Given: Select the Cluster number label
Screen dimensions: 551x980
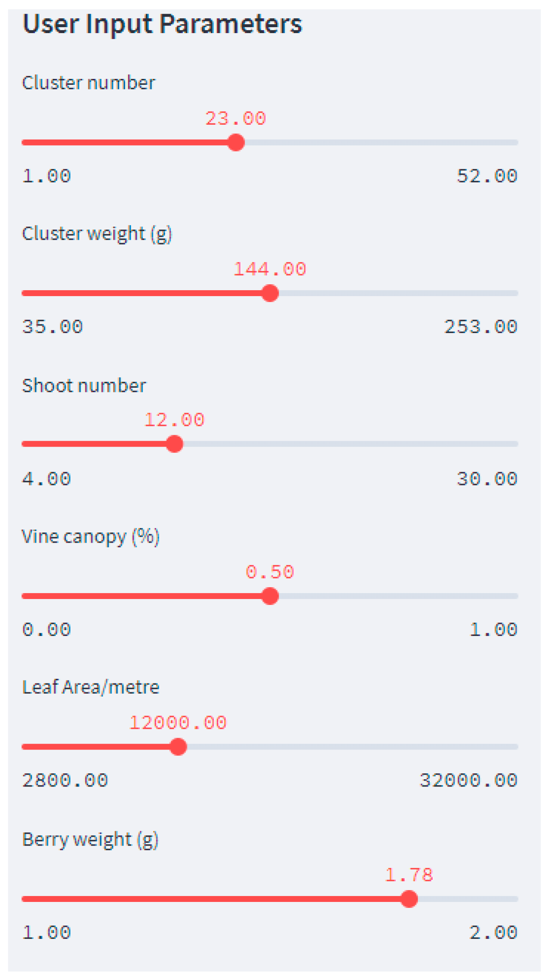Looking at the screenshot, I should 89,83.
